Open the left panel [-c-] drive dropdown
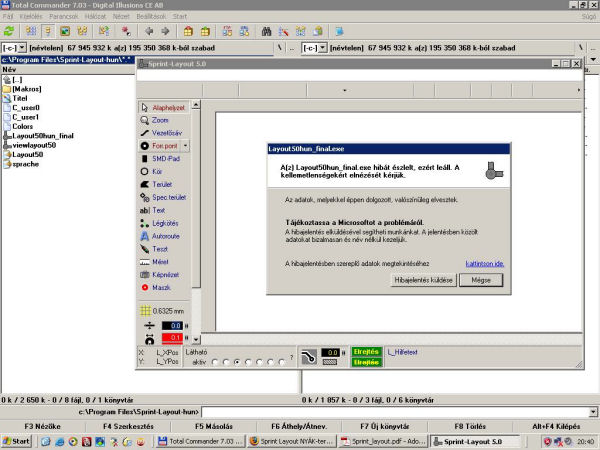 pyautogui.click(x=22, y=48)
